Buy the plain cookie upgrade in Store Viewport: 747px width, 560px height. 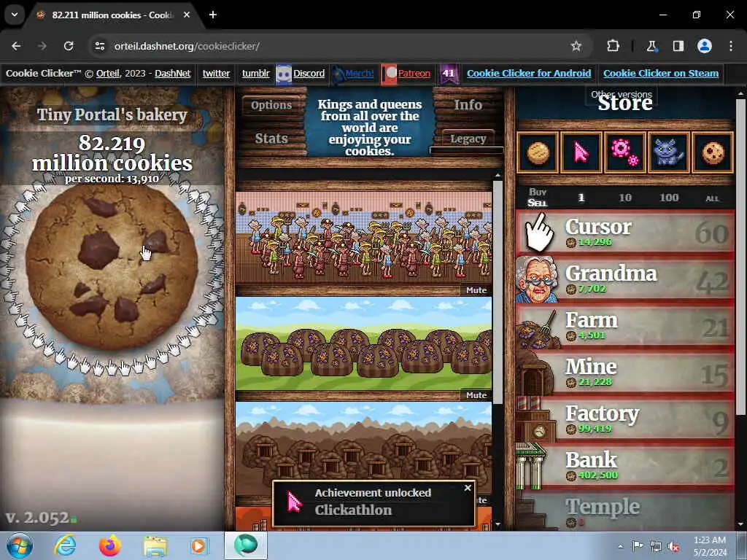[538, 153]
